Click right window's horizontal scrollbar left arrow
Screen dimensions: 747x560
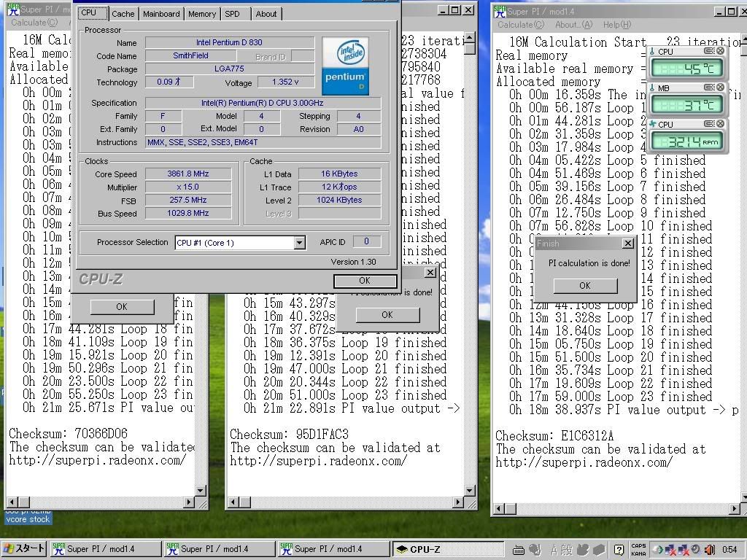pyautogui.click(x=499, y=509)
